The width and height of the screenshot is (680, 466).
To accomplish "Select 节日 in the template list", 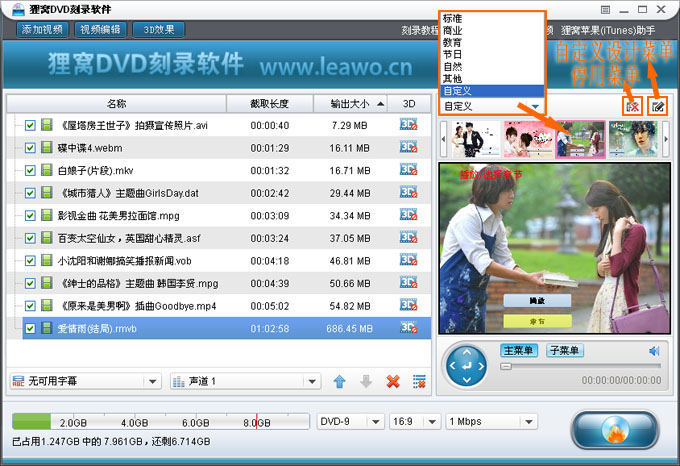I will point(492,55).
